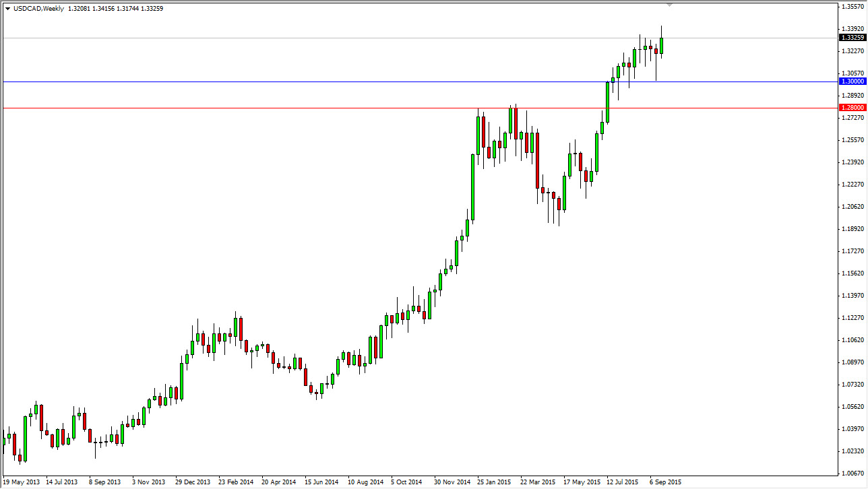
Task: Expand the USDCAD,Weekly chart properties dropdown arrow
Action: [7, 9]
